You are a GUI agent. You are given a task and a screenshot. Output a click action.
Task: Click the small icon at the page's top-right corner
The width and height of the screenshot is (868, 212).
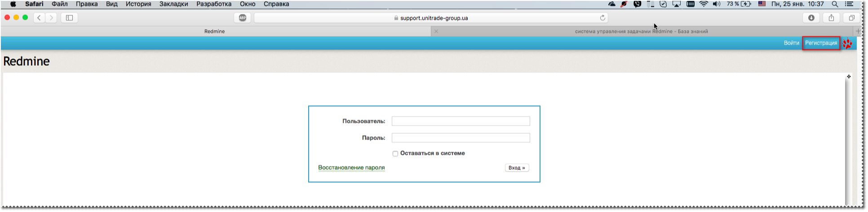(849, 77)
